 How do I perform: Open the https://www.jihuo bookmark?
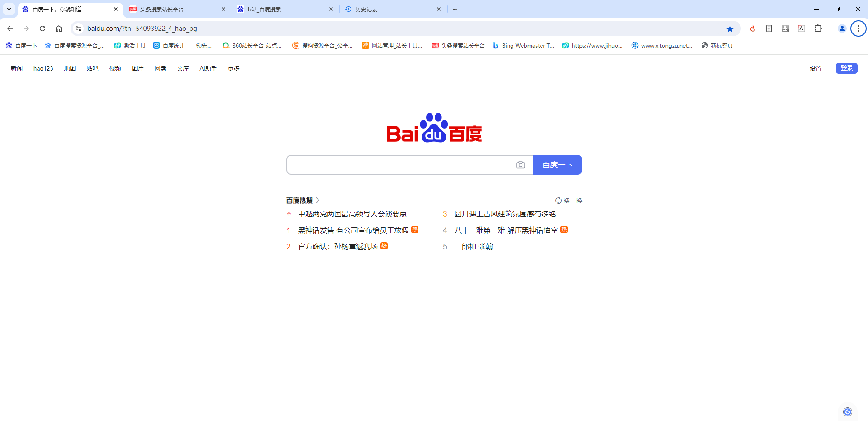point(593,45)
